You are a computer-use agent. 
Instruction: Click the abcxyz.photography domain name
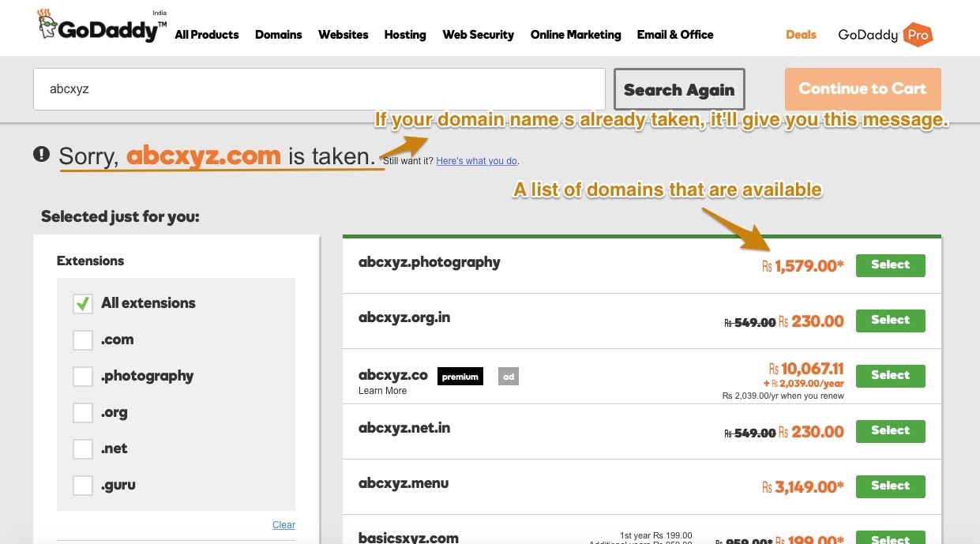(429, 262)
